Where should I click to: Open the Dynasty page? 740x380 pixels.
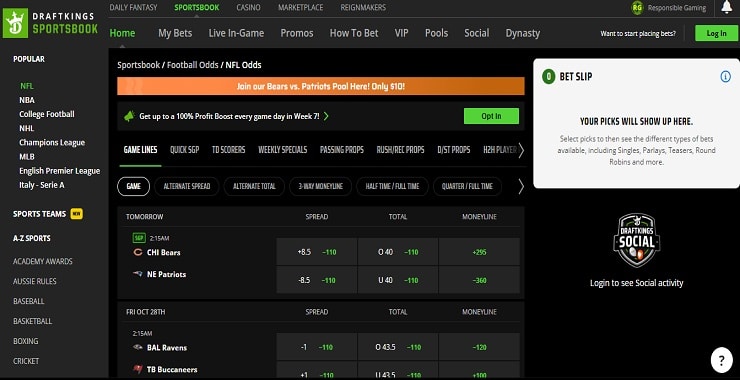point(523,33)
